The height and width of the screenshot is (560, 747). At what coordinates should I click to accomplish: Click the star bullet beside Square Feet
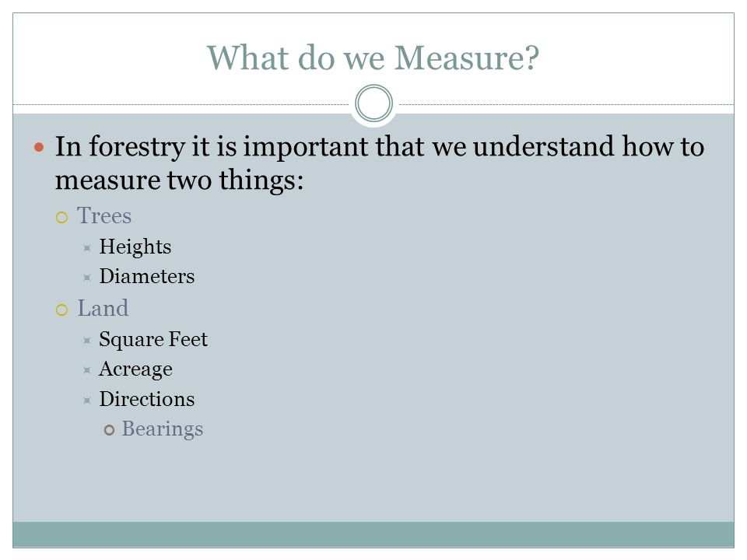(x=86, y=341)
